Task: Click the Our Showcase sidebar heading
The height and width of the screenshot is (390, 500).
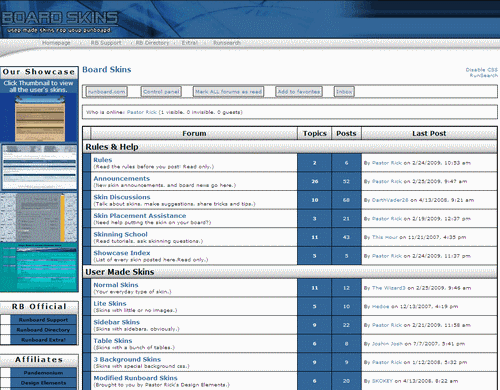Action: click(x=39, y=72)
